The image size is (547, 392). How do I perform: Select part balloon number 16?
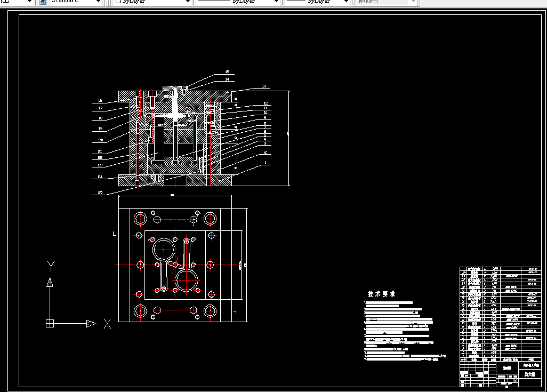pos(100,100)
